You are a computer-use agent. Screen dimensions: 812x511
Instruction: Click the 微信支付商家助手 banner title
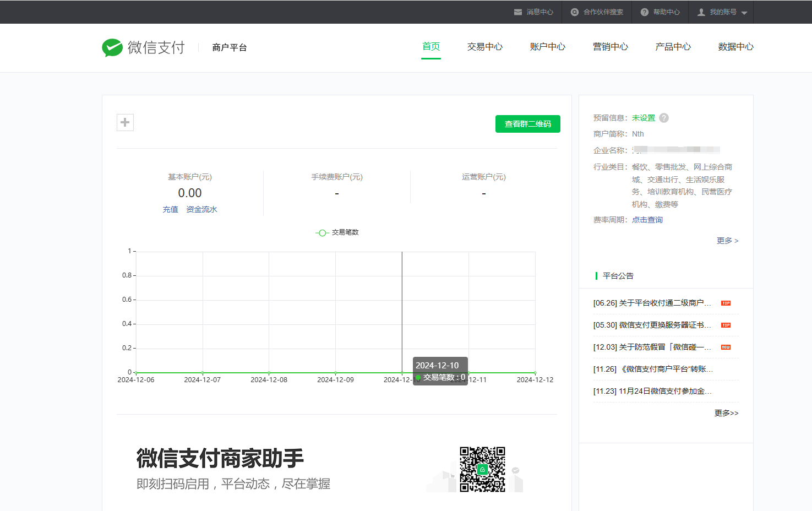(x=220, y=459)
